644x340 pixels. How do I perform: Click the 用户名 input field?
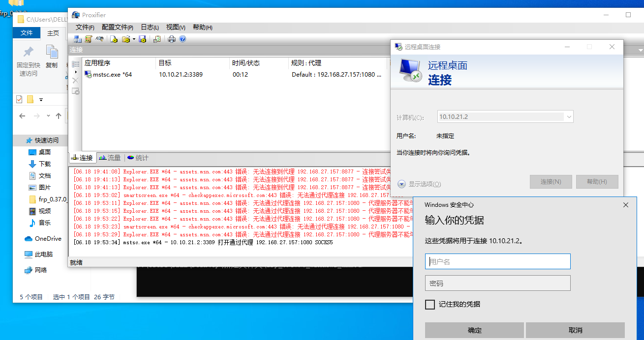point(498,261)
